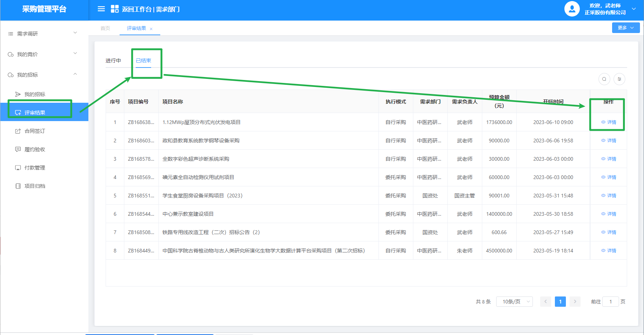
Task: Switch to the 首页 tab
Action: pos(105,28)
